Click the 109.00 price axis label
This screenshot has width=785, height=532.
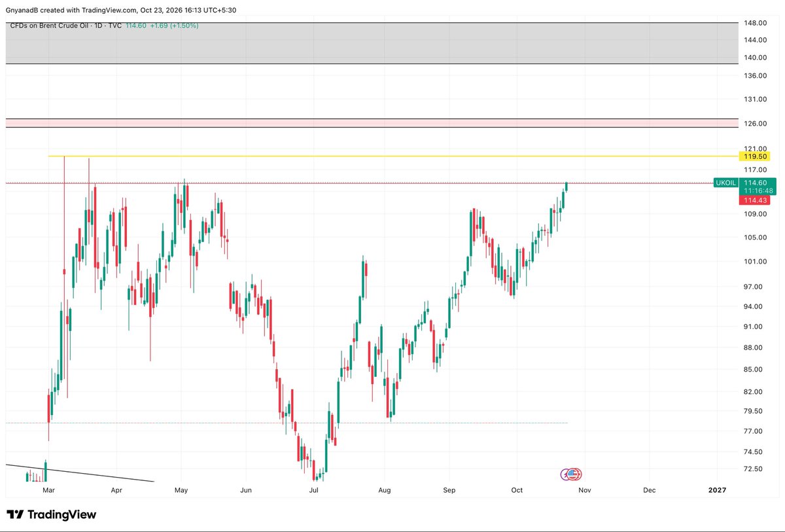[754, 214]
